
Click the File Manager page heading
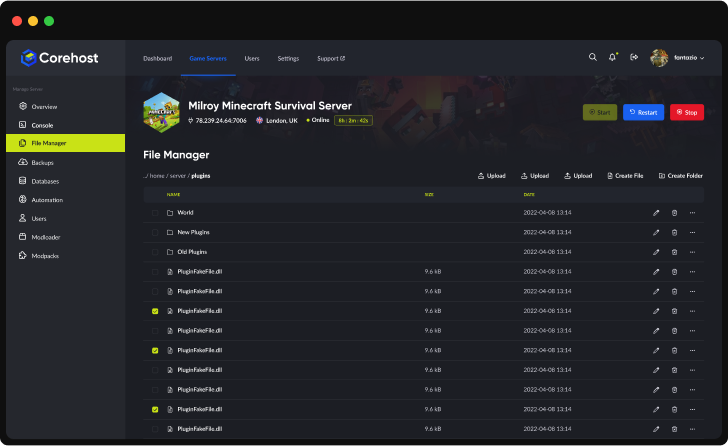(x=176, y=155)
